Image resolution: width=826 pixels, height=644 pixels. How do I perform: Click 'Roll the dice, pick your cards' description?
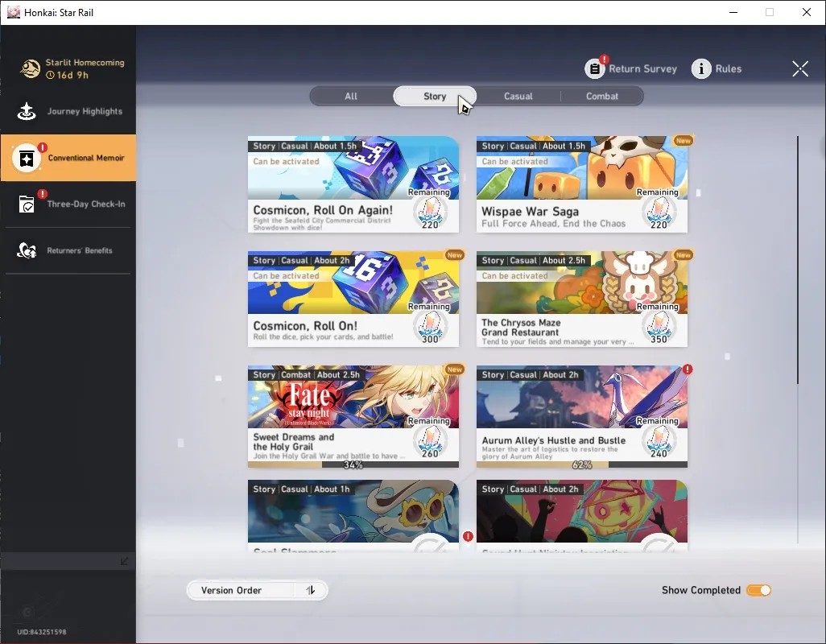323,337
